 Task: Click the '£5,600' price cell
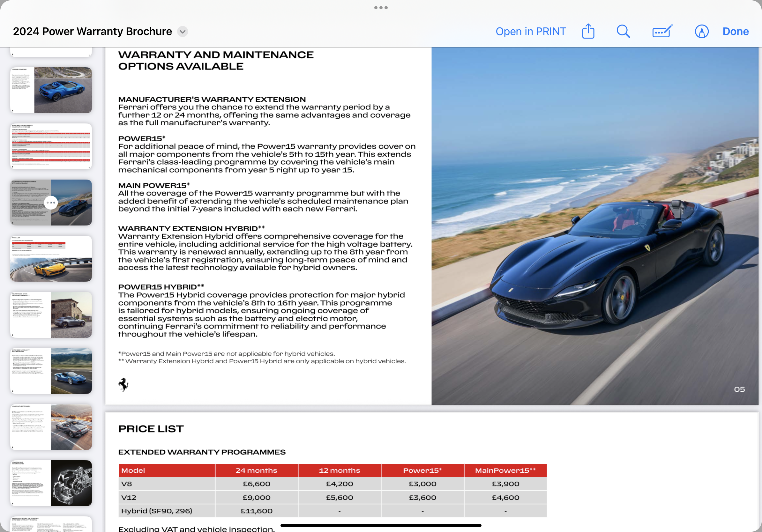(x=340, y=498)
